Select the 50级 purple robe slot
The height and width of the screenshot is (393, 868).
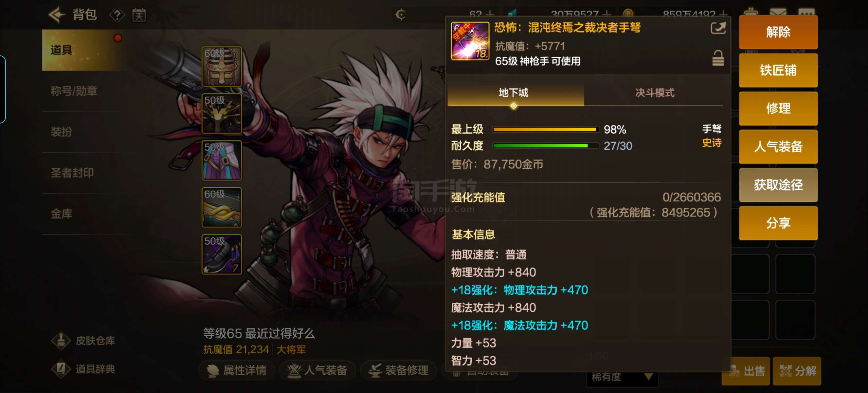tap(221, 160)
